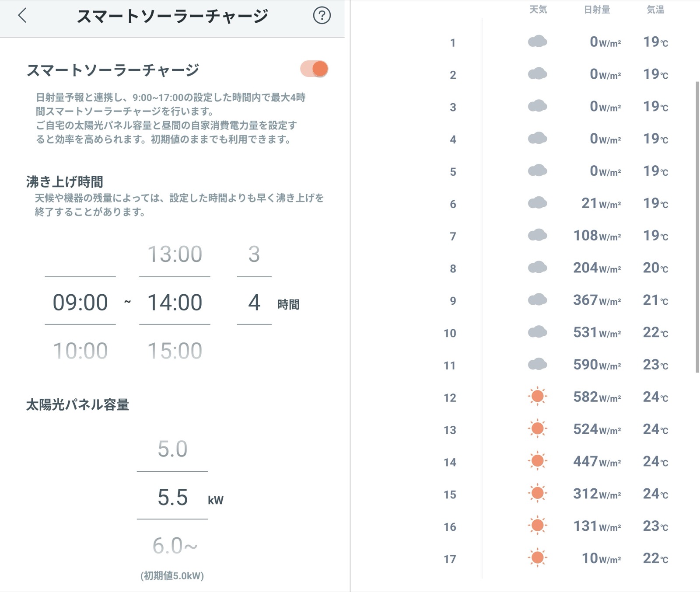Screen dimensions: 700x592
Task: Click the 太陽光パネル容量 section heading
Action: point(77,404)
